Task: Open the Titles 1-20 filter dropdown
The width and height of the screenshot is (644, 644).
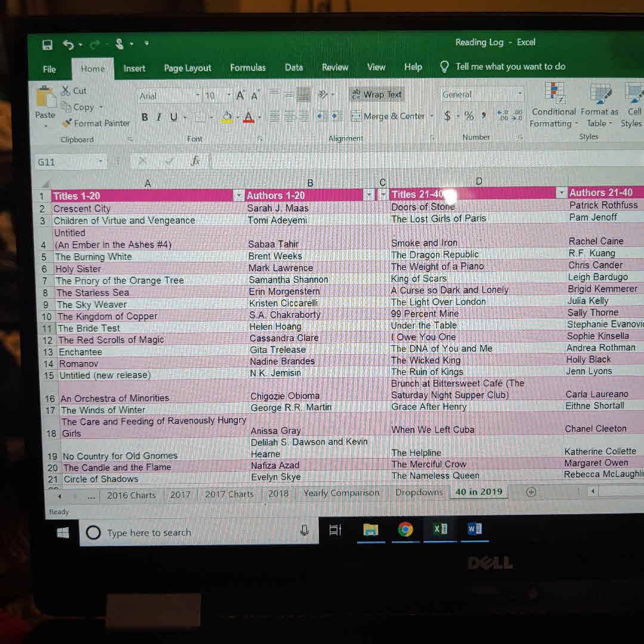Action: click(x=239, y=195)
